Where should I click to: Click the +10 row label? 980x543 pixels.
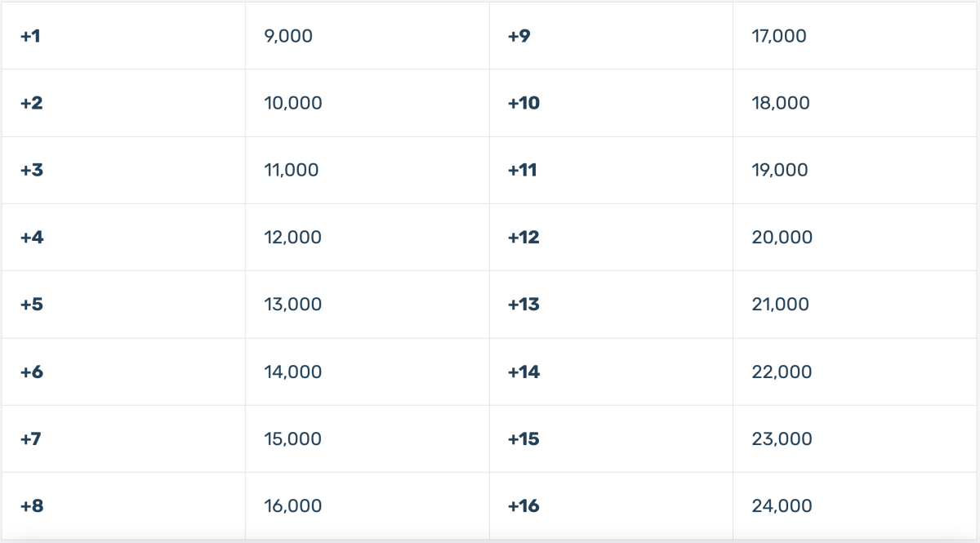611,103
